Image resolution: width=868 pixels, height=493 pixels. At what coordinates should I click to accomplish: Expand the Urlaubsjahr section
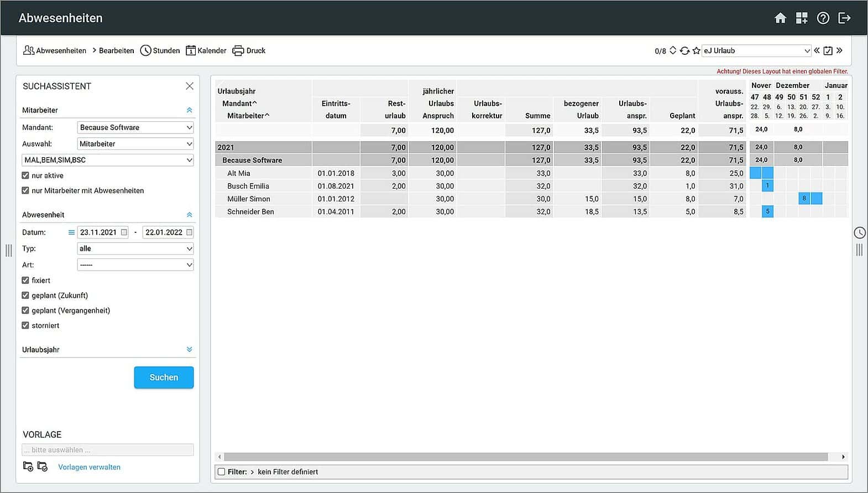click(x=190, y=350)
